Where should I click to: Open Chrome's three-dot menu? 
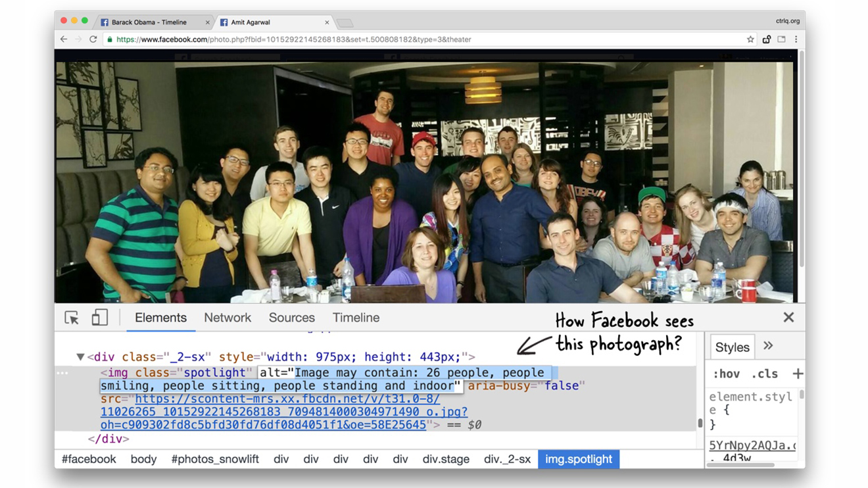pyautogui.click(x=796, y=39)
